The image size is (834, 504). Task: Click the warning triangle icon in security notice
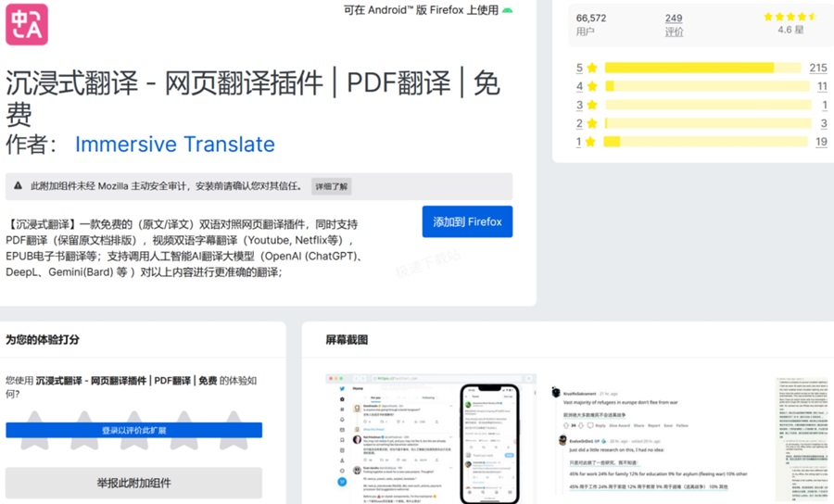click(x=19, y=185)
